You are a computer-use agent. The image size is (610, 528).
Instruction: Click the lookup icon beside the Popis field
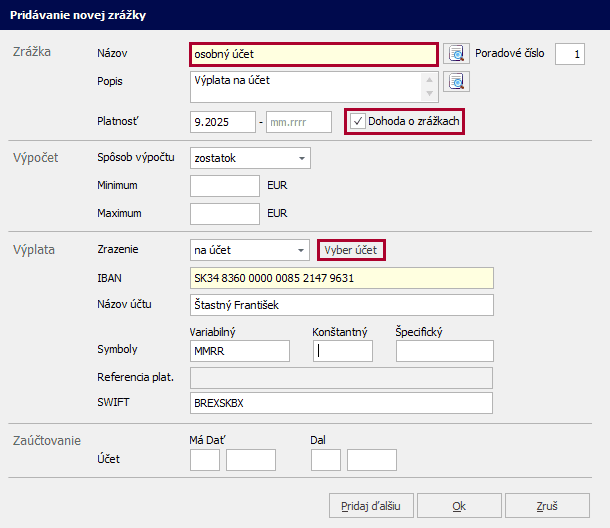tap(457, 82)
